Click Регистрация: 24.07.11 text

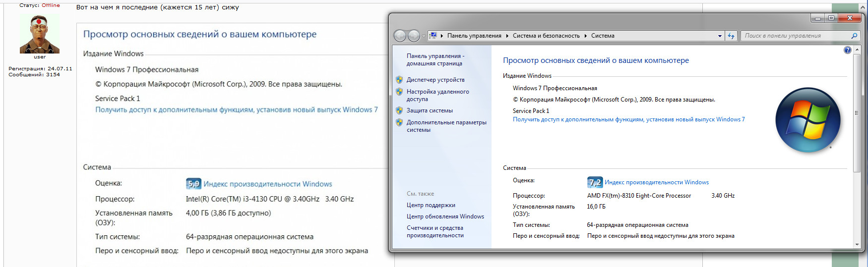(x=40, y=69)
